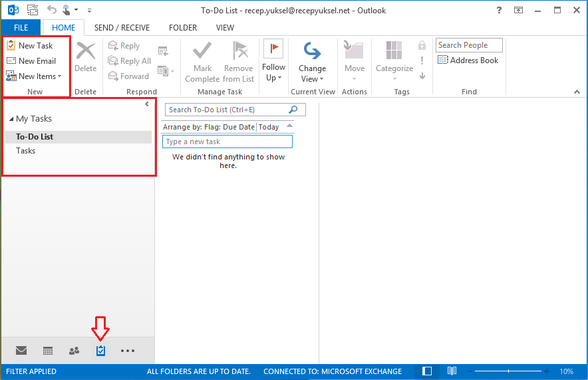
Task: Click the Today sort header
Action: coord(269,127)
